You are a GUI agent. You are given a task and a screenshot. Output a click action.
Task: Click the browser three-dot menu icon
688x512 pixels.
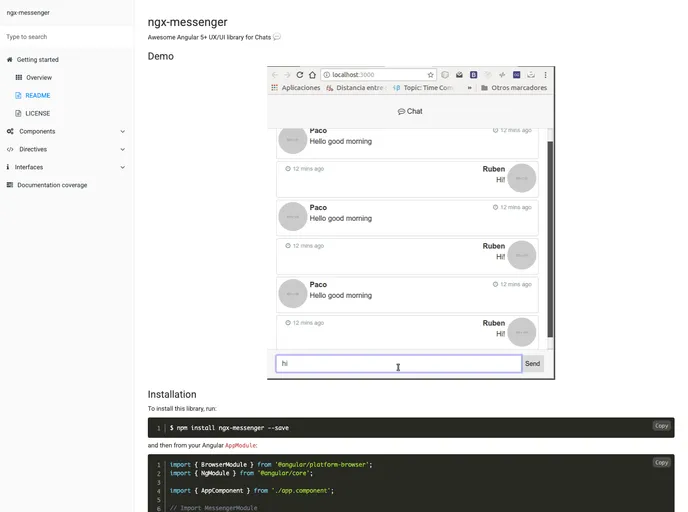[545, 75]
